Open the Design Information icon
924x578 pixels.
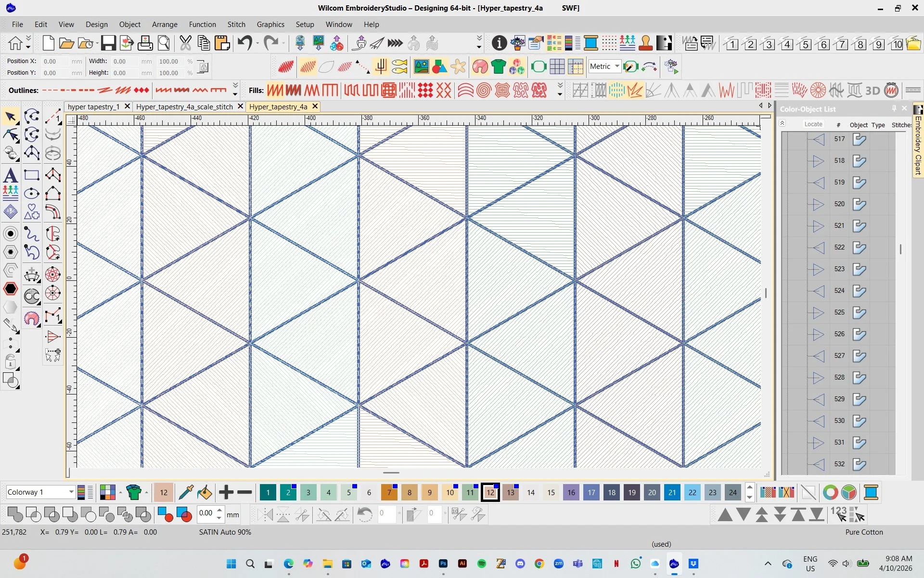[499, 43]
